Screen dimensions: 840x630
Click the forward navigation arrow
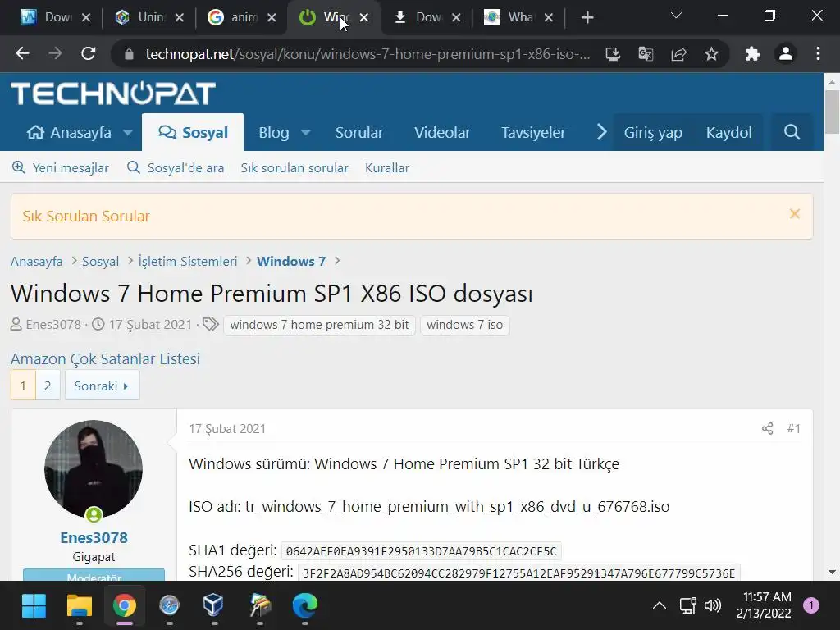coord(55,53)
